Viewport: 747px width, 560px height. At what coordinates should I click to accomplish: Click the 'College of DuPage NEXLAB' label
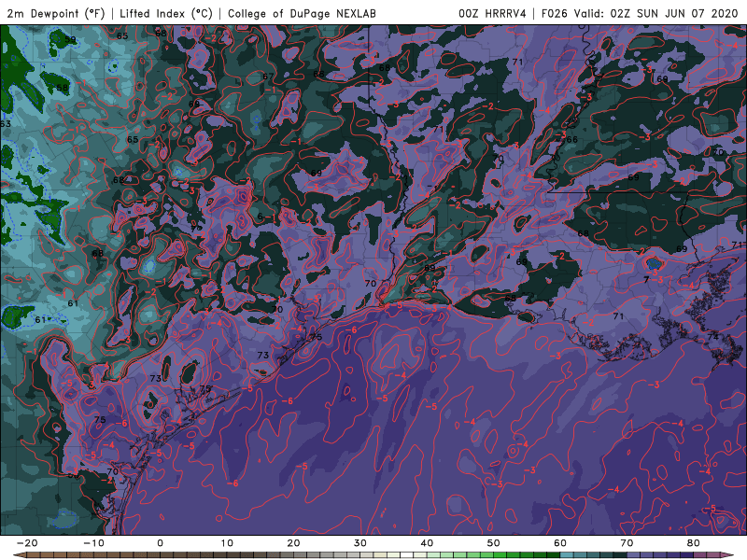(x=302, y=14)
